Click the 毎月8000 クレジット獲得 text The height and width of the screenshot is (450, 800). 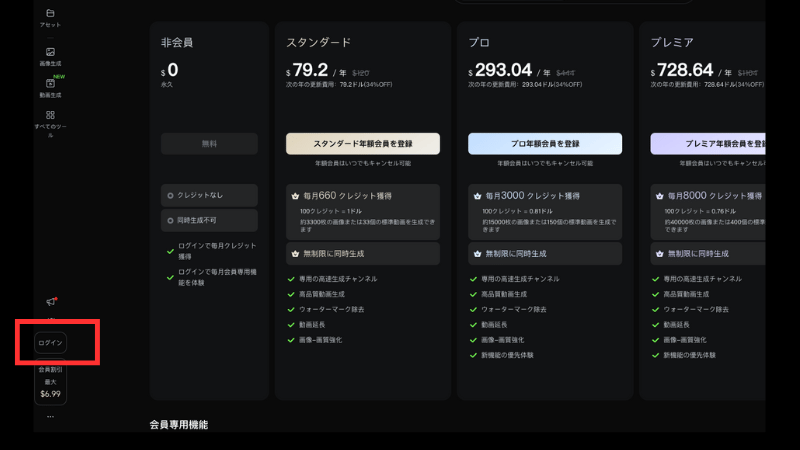(x=715, y=196)
